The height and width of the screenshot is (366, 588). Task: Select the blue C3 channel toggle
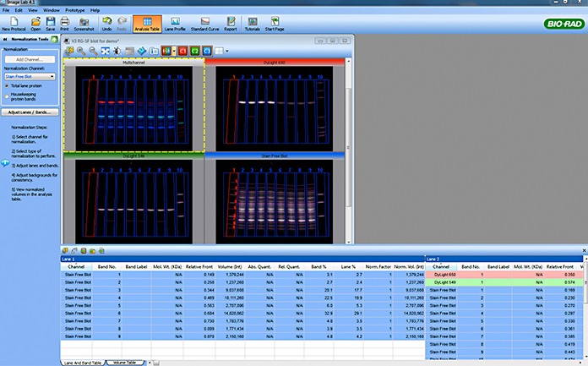(x=206, y=52)
